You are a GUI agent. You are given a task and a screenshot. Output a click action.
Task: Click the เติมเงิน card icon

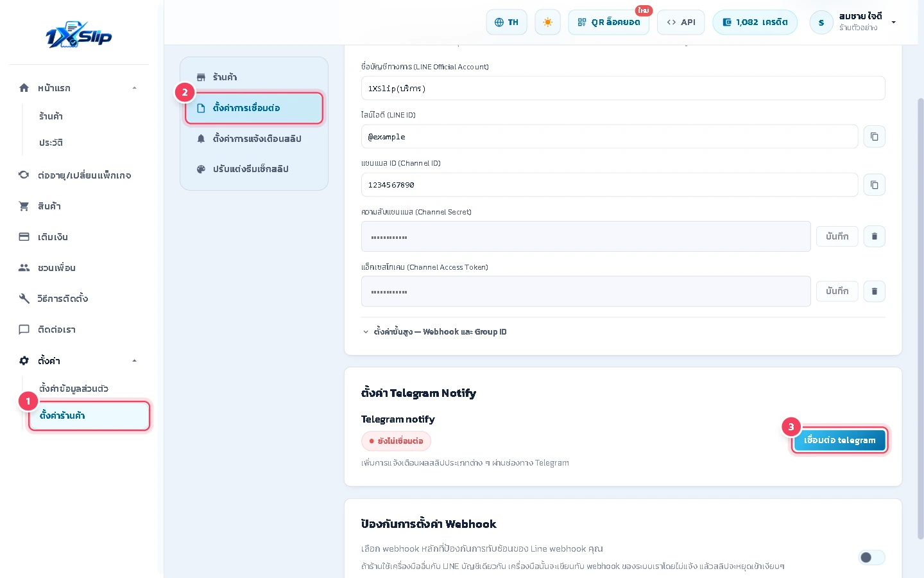[24, 237]
